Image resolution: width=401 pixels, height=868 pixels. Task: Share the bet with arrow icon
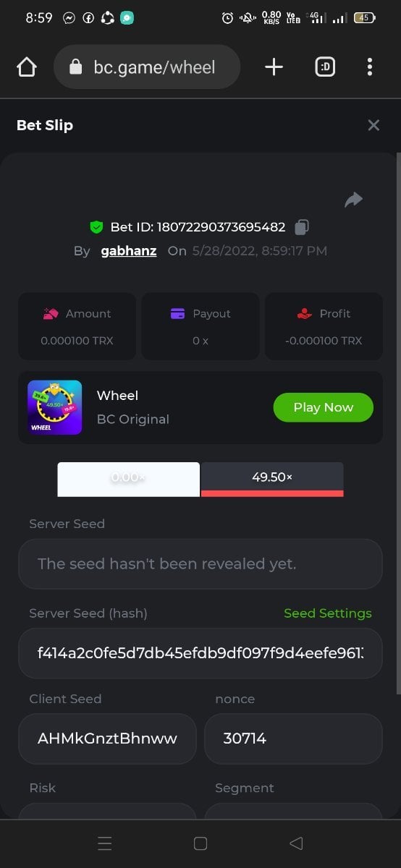(353, 200)
